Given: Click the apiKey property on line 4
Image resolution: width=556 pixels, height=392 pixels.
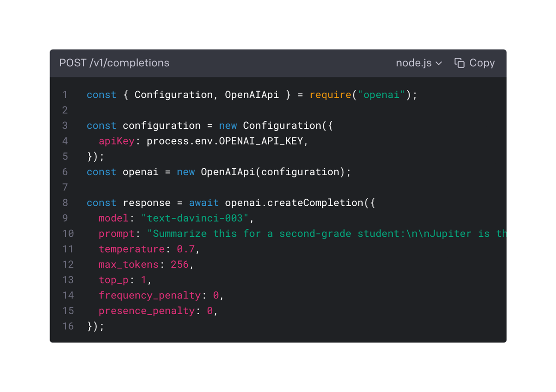Looking at the screenshot, I should coord(115,141).
